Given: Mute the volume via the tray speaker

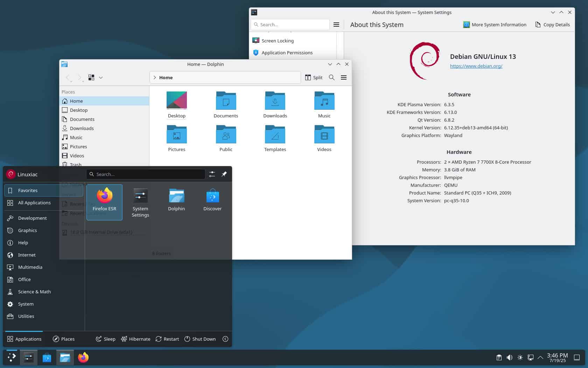Looking at the screenshot, I should point(510,358).
